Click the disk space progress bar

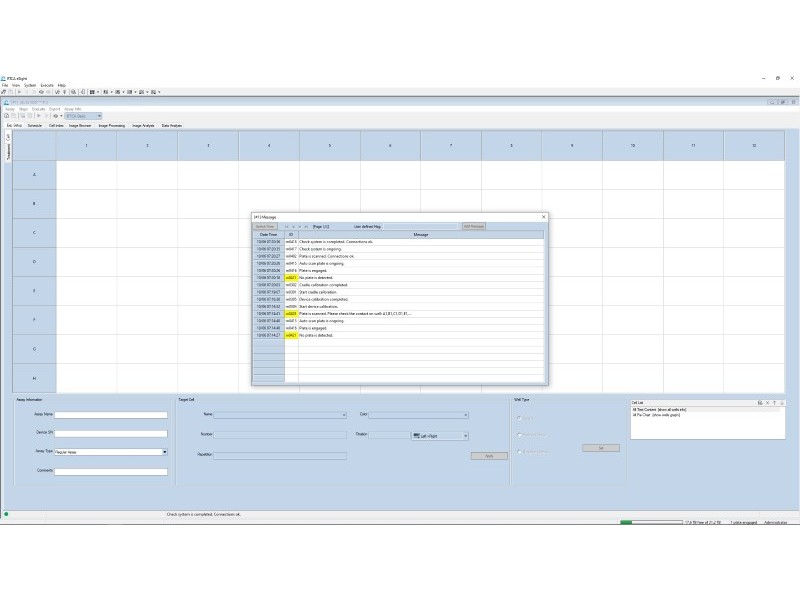pos(652,522)
